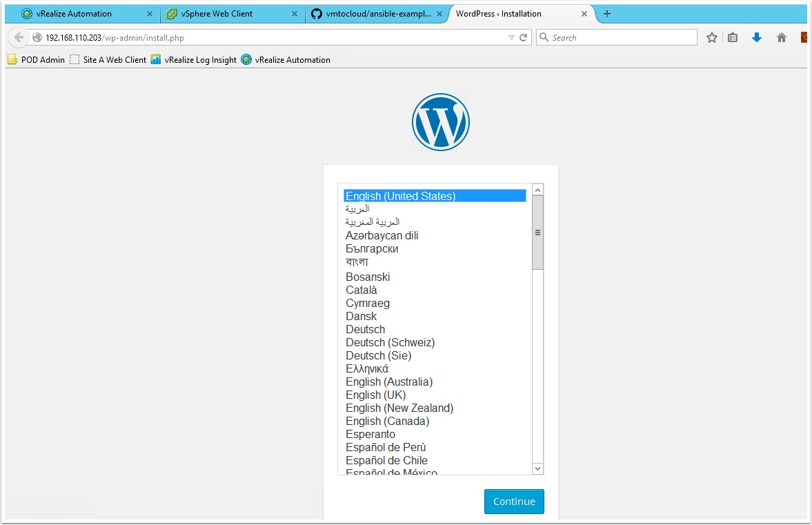
Task: Close the vmtocloud GitHub tab
Action: click(439, 14)
